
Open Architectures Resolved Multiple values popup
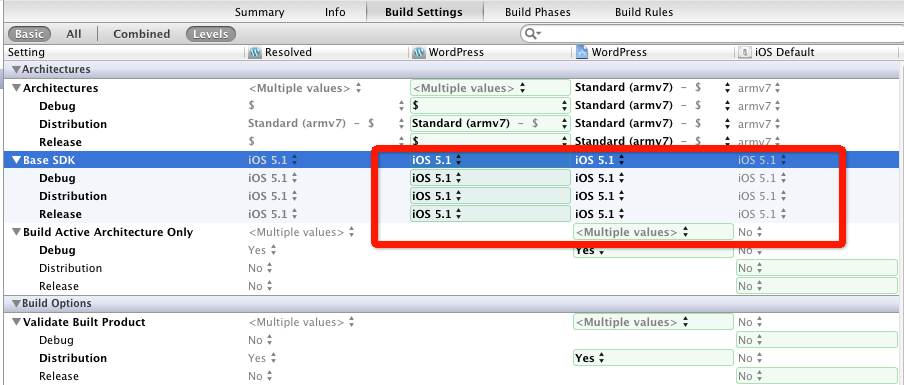304,88
